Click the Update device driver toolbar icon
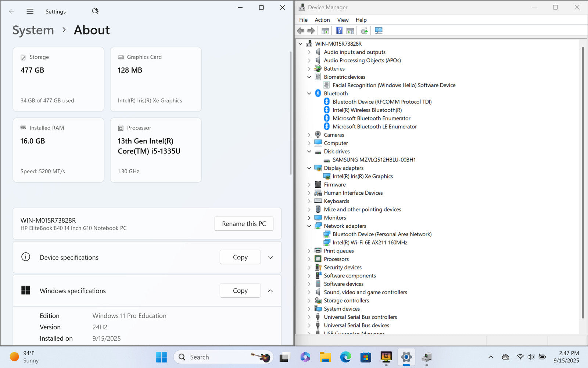Image resolution: width=588 pixels, height=368 pixels. pyautogui.click(x=364, y=31)
